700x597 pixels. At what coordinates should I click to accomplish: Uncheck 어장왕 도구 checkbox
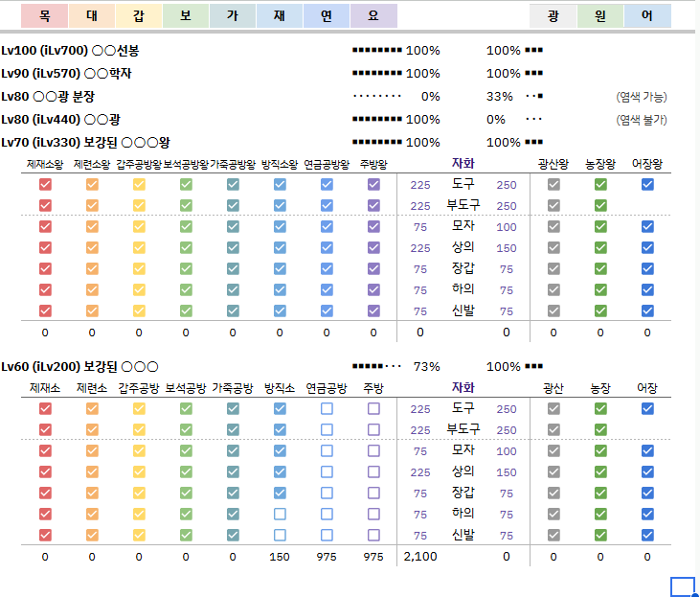point(647,185)
